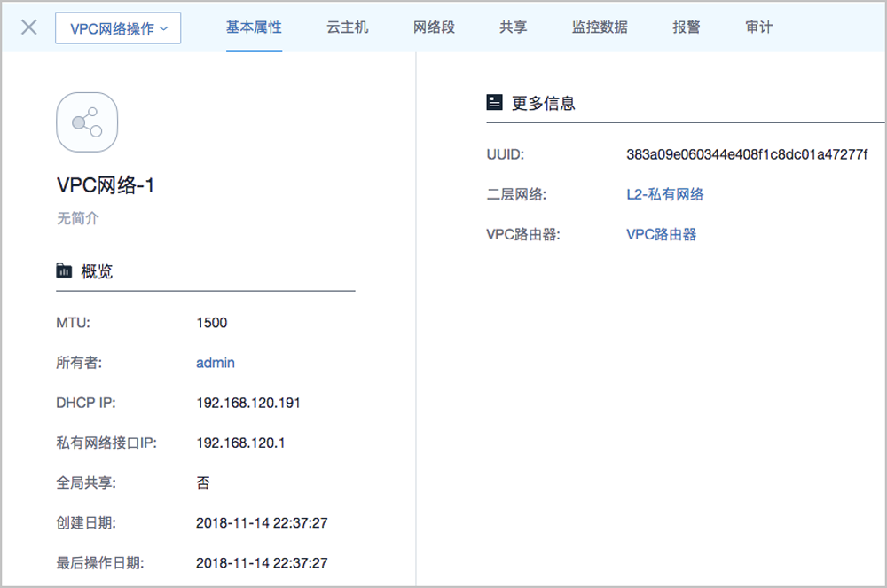Click the UUID value string
This screenshot has height=588, width=887.
coord(747,154)
